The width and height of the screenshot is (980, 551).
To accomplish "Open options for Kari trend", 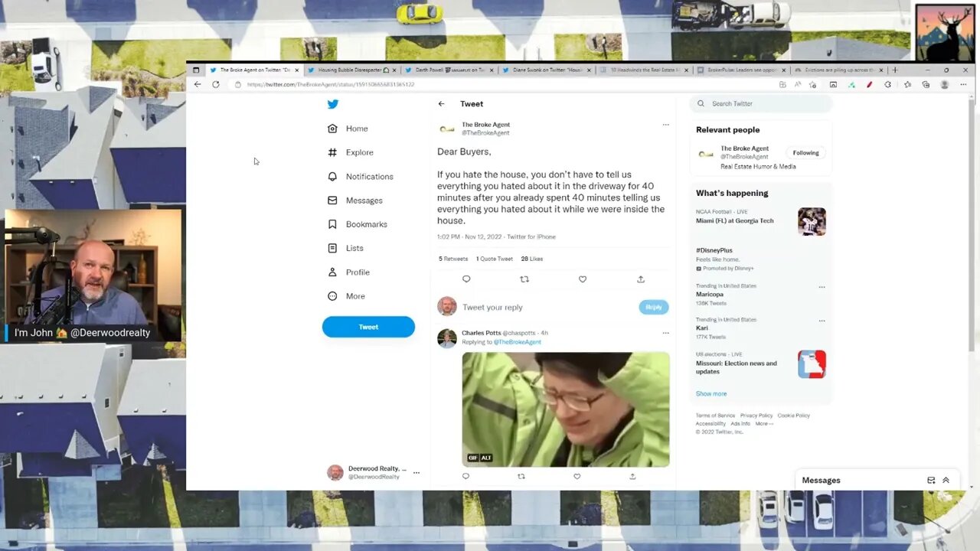I will 822,321.
